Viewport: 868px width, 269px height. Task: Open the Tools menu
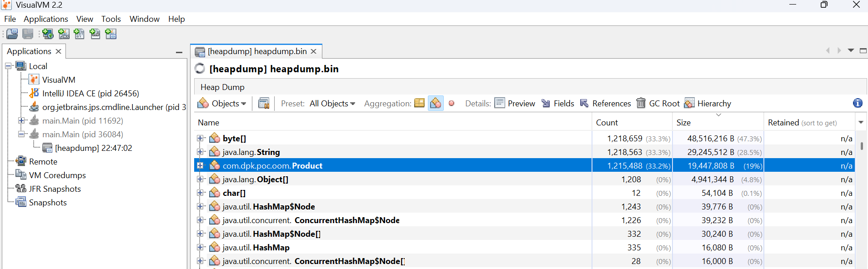[x=111, y=19]
